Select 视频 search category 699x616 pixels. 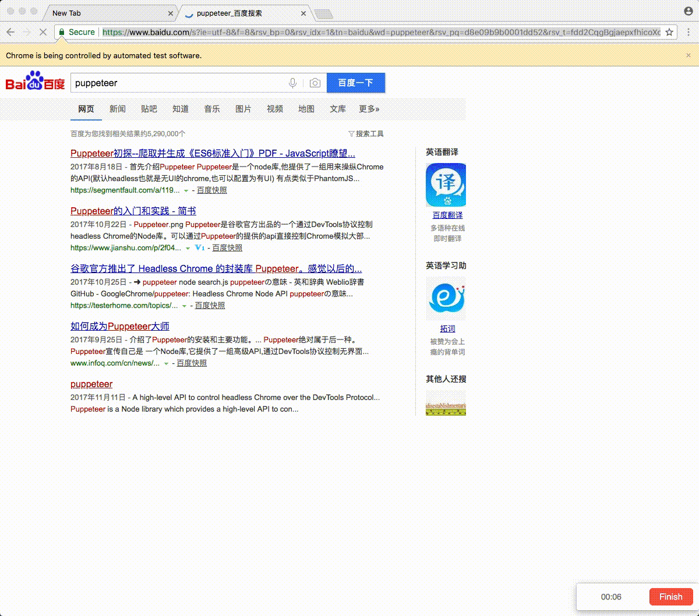point(275,109)
